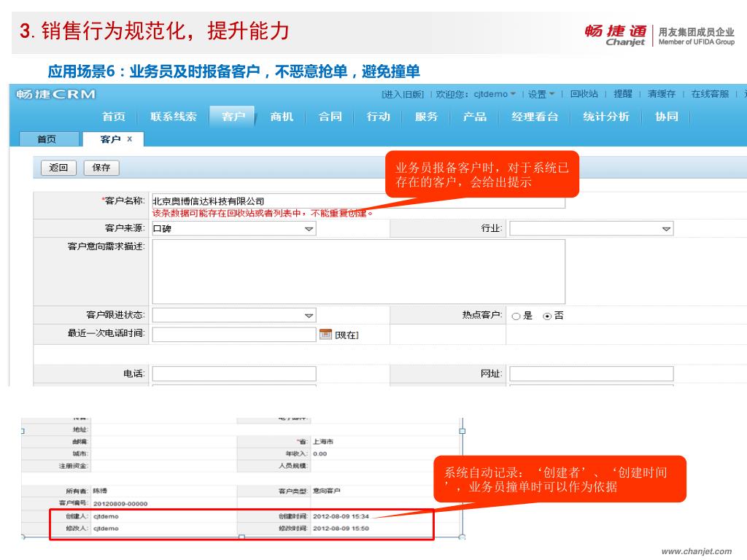Select the 否 radio for 热点客户
The width and height of the screenshot is (747, 560).
[x=547, y=316]
